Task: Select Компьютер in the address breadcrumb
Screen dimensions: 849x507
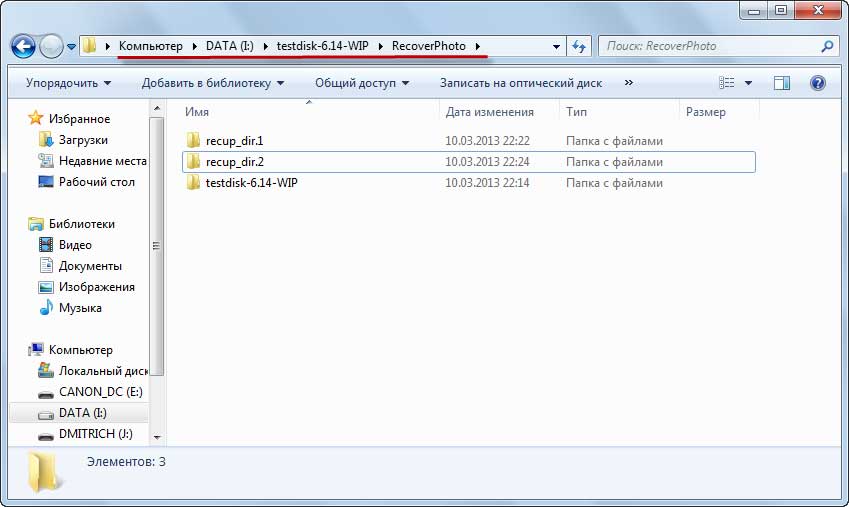Action: [x=151, y=46]
